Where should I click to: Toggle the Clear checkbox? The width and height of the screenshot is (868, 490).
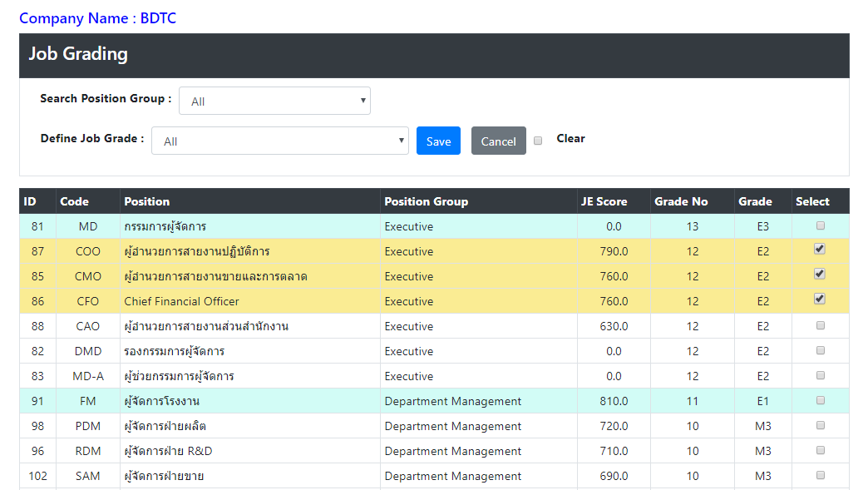pyautogui.click(x=538, y=141)
